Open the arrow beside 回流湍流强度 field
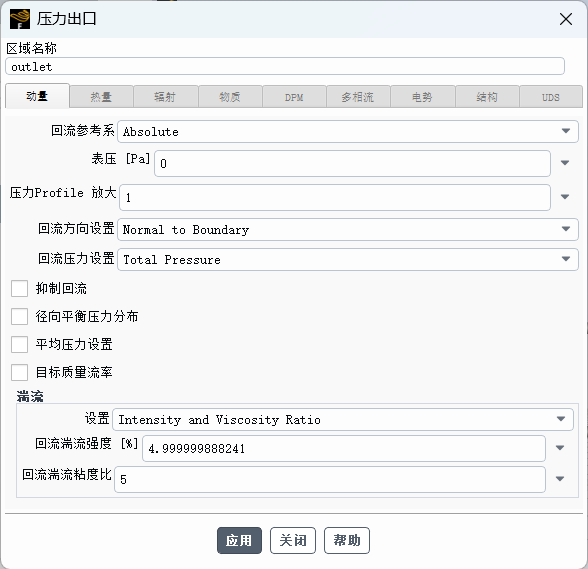588x569 pixels. click(x=560, y=448)
